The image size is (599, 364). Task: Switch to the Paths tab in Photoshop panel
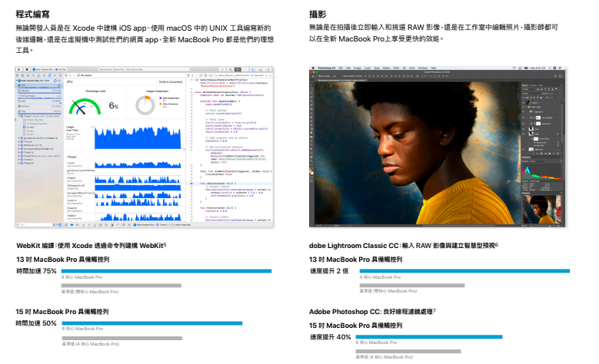(x=541, y=85)
